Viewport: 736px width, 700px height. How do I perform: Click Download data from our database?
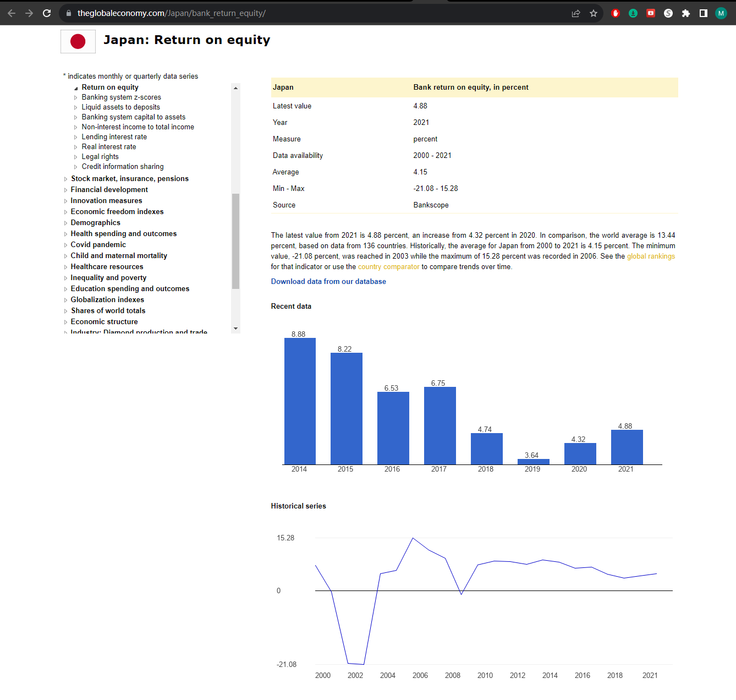click(328, 282)
